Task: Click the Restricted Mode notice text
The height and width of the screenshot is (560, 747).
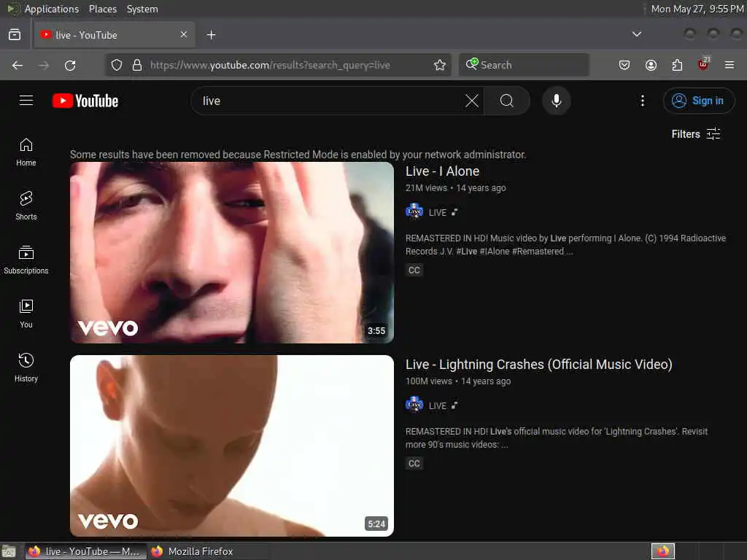Action: click(x=298, y=155)
